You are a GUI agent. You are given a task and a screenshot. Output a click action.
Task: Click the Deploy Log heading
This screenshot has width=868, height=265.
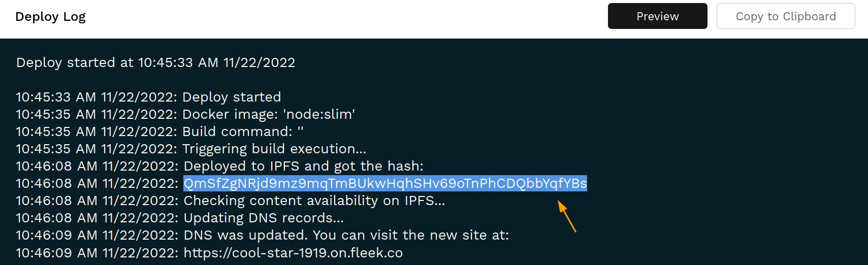[50, 17]
